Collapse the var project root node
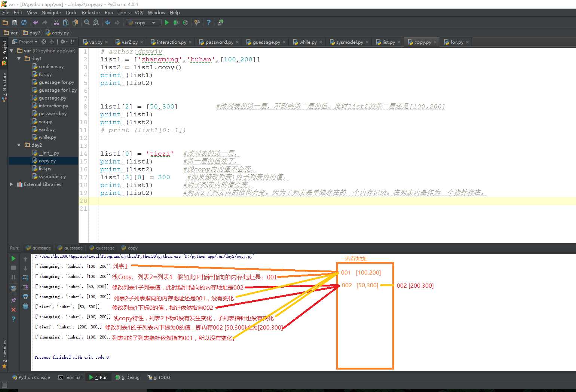 tap(12, 50)
